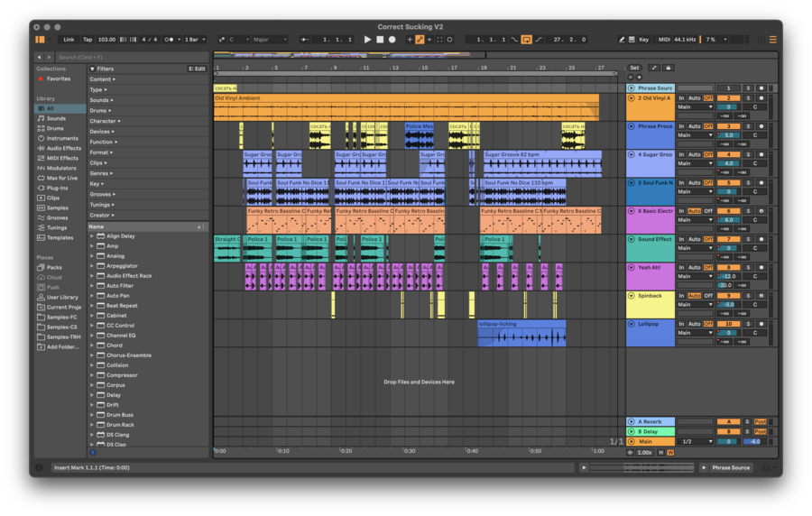Viewport: 812px width, 516px height.
Task: Select Drums in the Library sidebar
Action: click(x=56, y=128)
